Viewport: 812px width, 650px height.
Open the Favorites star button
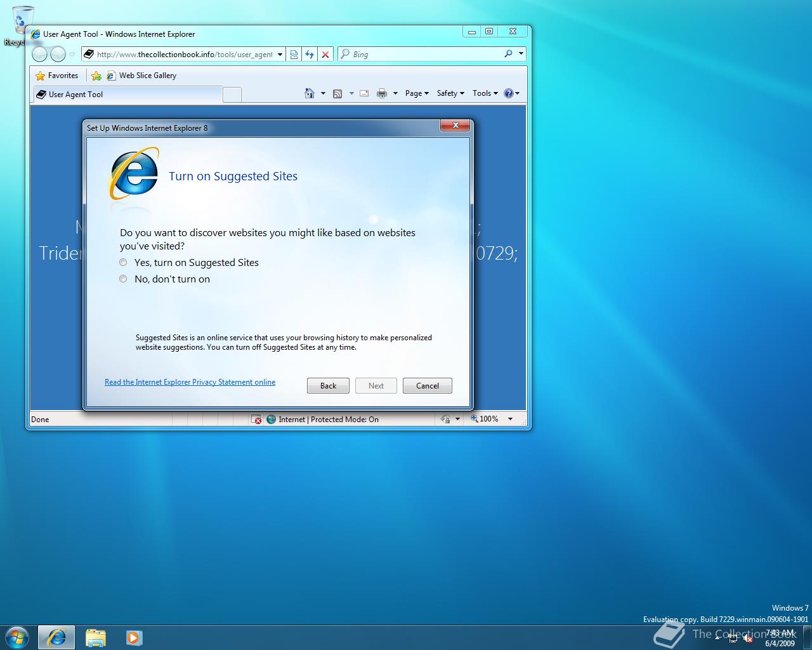[57, 76]
